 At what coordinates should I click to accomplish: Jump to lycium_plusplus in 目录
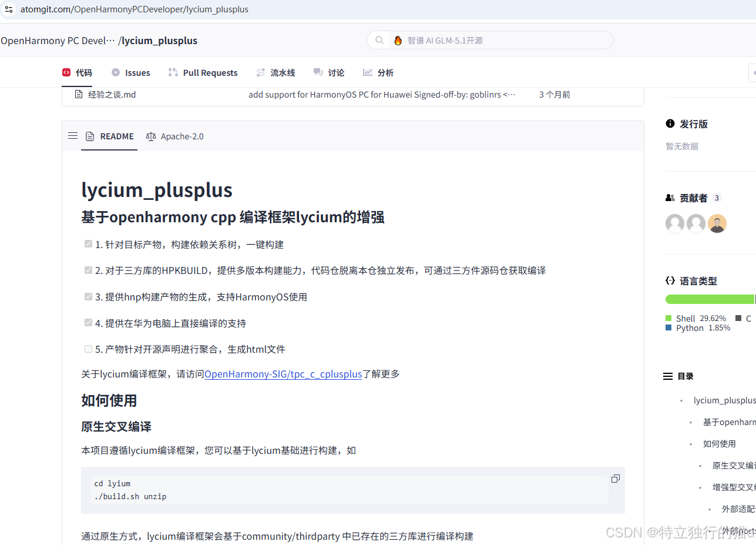click(724, 400)
